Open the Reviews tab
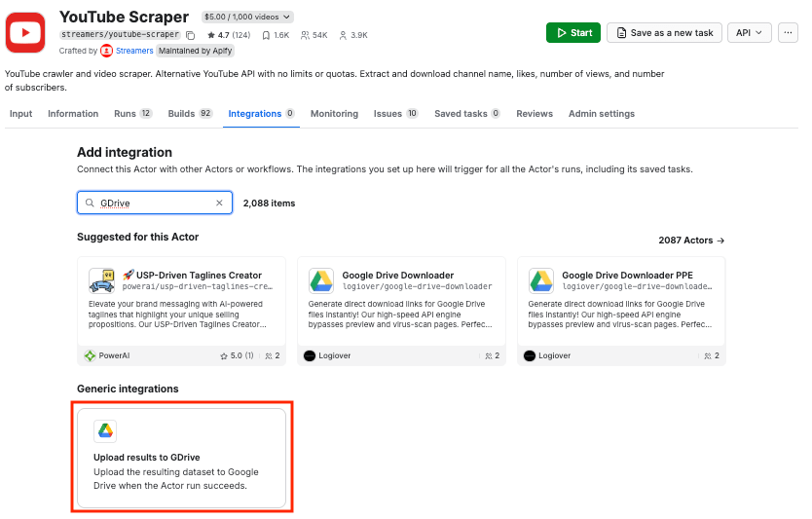This screenshot has height=519, width=812. 535,114
